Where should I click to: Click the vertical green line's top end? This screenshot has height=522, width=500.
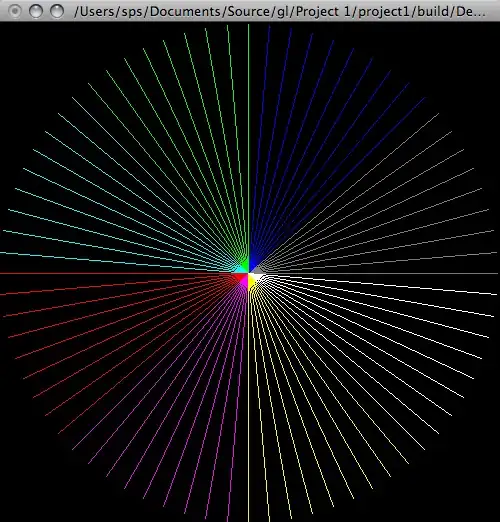pos(248,25)
